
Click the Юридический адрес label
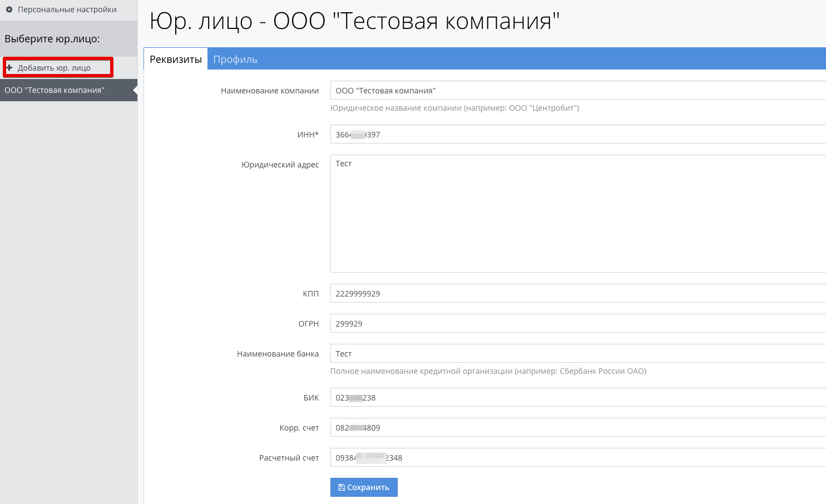(280, 165)
